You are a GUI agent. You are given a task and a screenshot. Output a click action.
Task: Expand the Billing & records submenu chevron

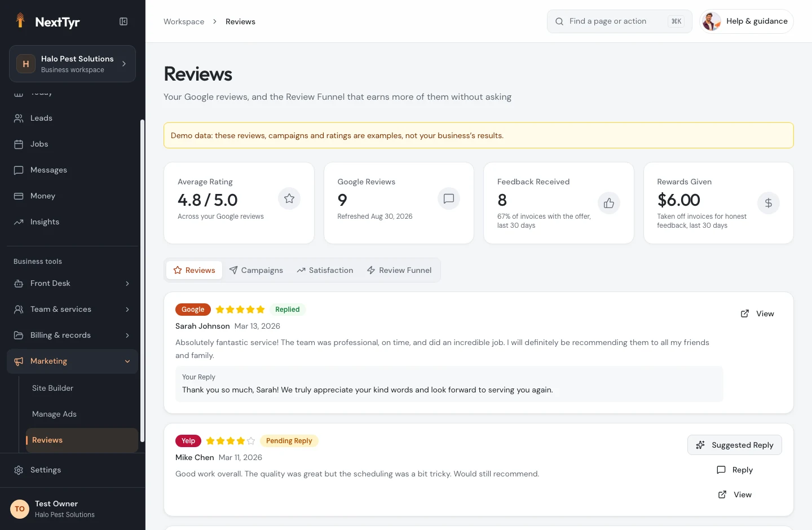pyautogui.click(x=127, y=335)
